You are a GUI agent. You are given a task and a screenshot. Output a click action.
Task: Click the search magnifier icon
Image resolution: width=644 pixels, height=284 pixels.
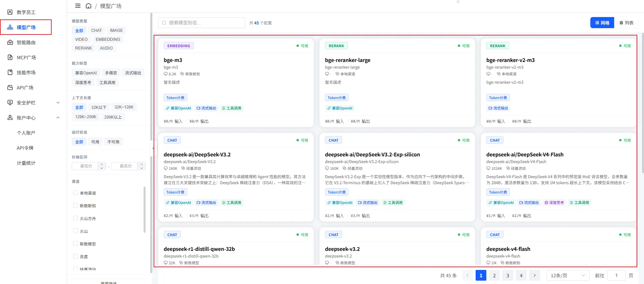(164, 23)
